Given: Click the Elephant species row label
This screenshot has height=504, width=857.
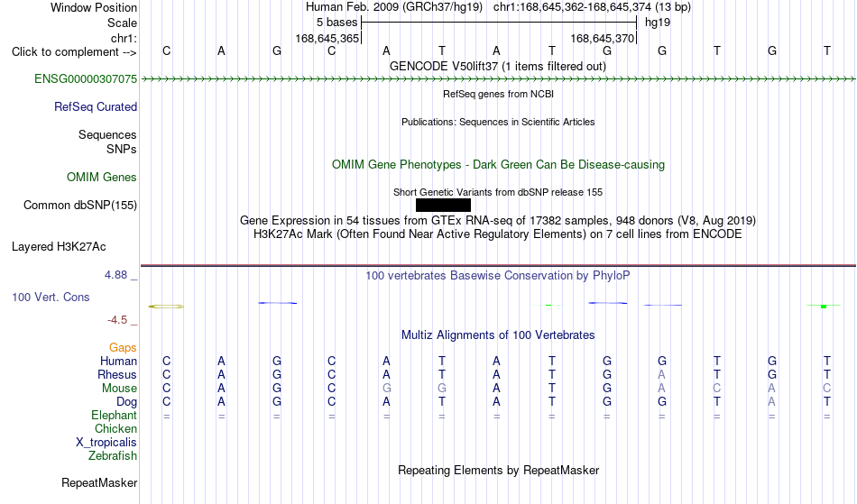Looking at the screenshot, I should (115, 416).
